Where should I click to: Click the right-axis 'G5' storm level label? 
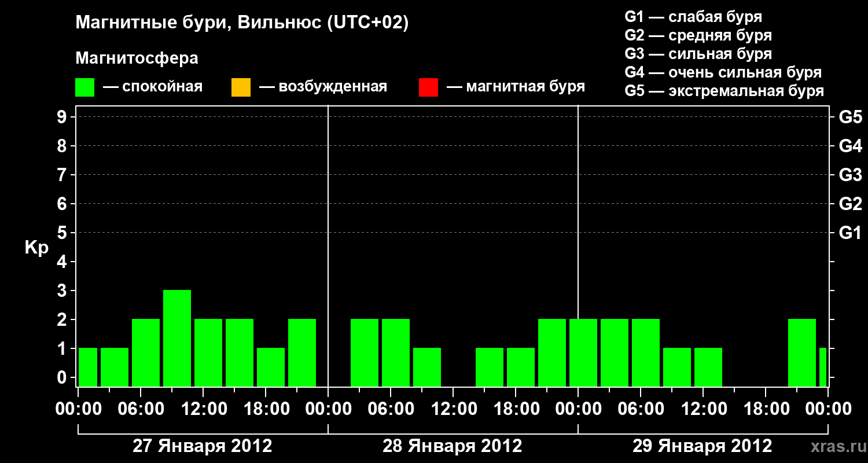(851, 117)
